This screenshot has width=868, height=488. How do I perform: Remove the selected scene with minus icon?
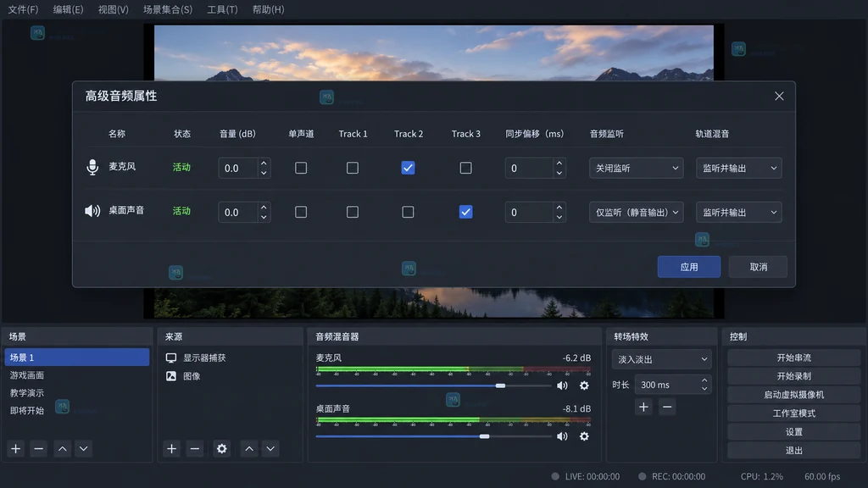38,449
